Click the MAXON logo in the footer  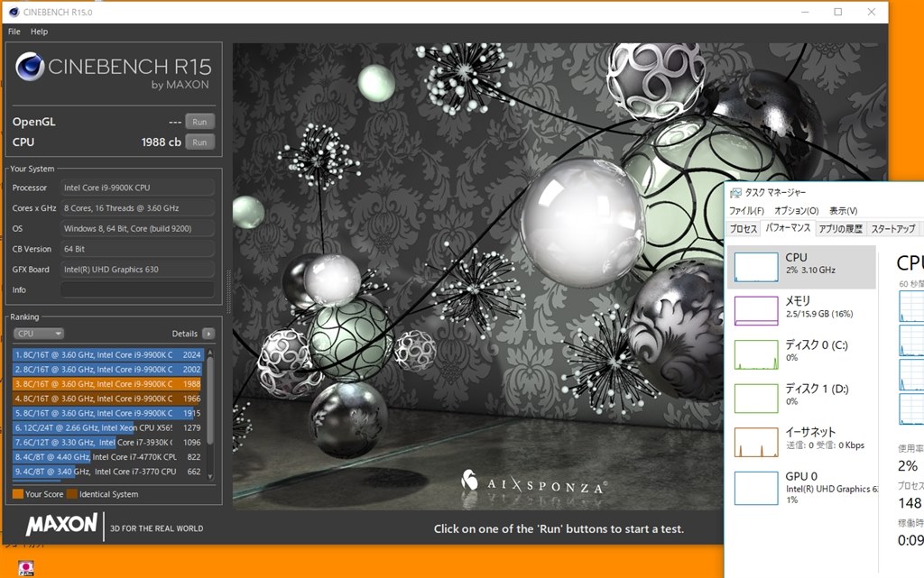pyautogui.click(x=62, y=524)
